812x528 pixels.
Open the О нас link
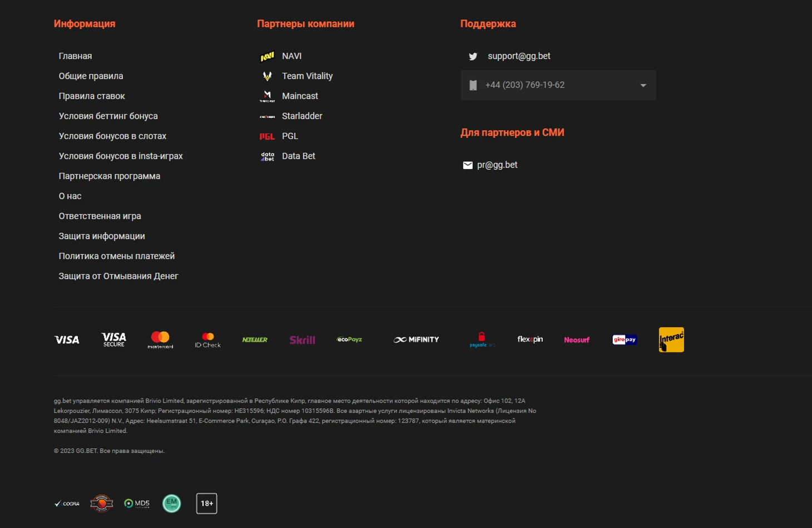[70, 196]
